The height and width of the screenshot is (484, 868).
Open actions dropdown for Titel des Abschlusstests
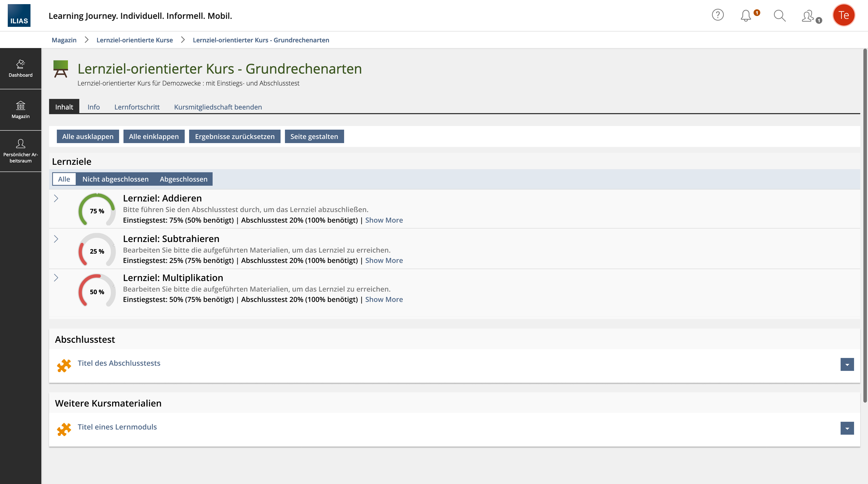click(x=847, y=364)
